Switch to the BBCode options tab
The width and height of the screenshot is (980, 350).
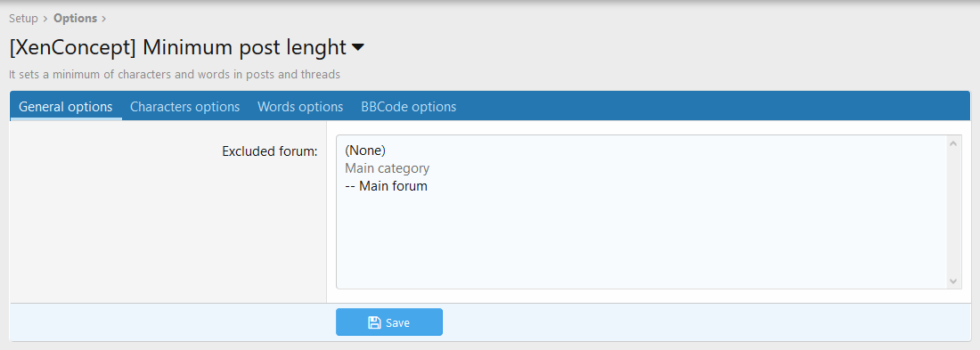click(x=409, y=106)
